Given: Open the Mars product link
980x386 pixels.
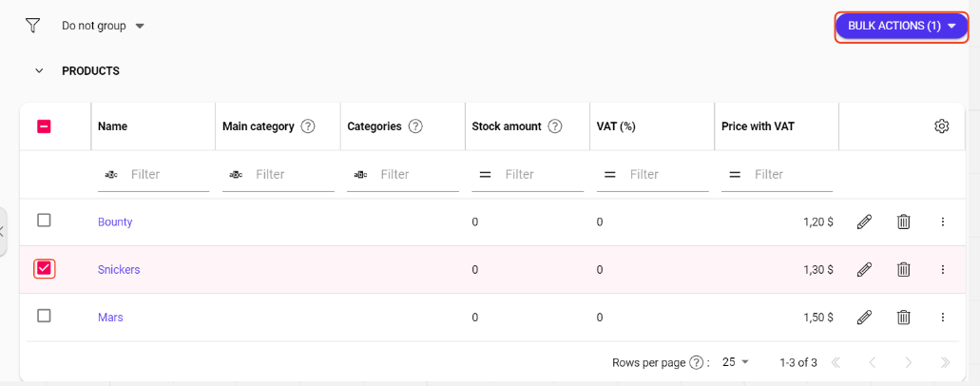Looking at the screenshot, I should click(110, 318).
